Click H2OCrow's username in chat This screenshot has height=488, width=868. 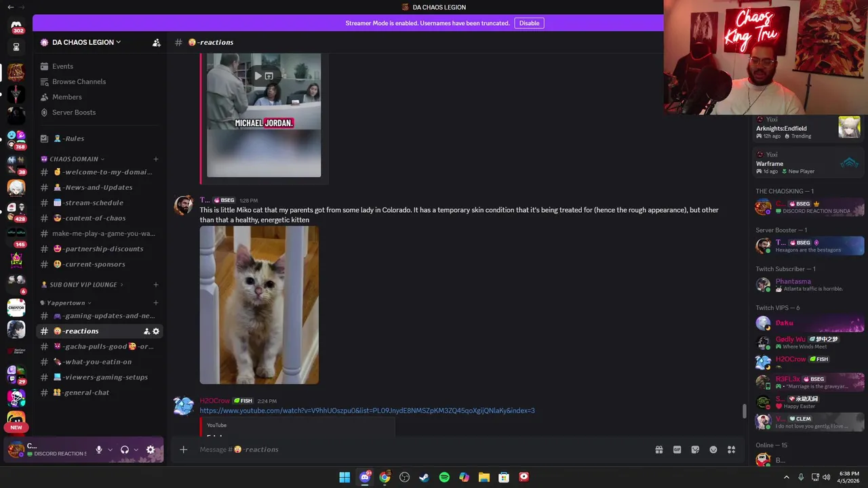tap(215, 401)
